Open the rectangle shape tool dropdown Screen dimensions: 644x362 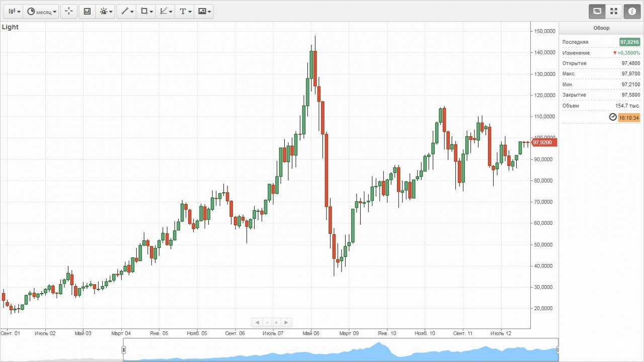146,11
